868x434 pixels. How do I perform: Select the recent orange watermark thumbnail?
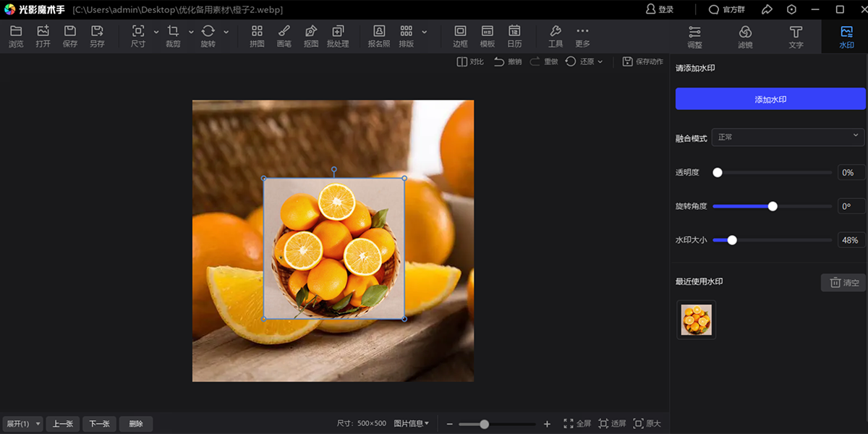click(x=696, y=320)
